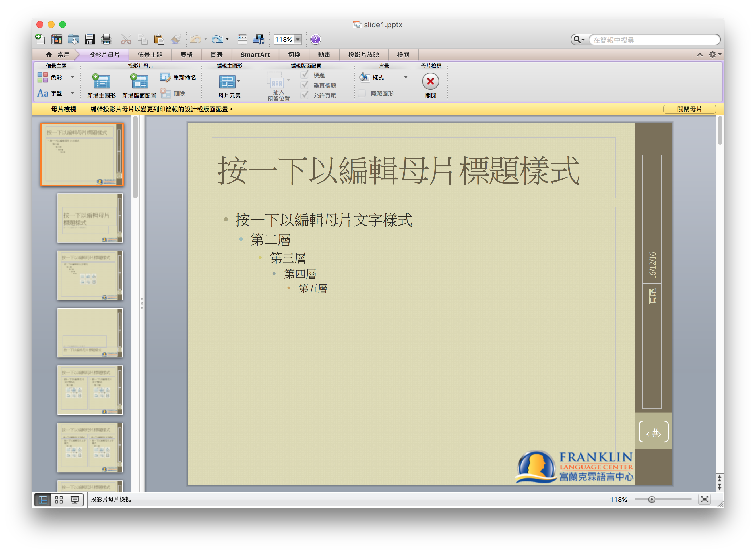Viewport: 756px width, 553px height.
Task: Click 重新命名 rename layout button
Action: pos(178,77)
